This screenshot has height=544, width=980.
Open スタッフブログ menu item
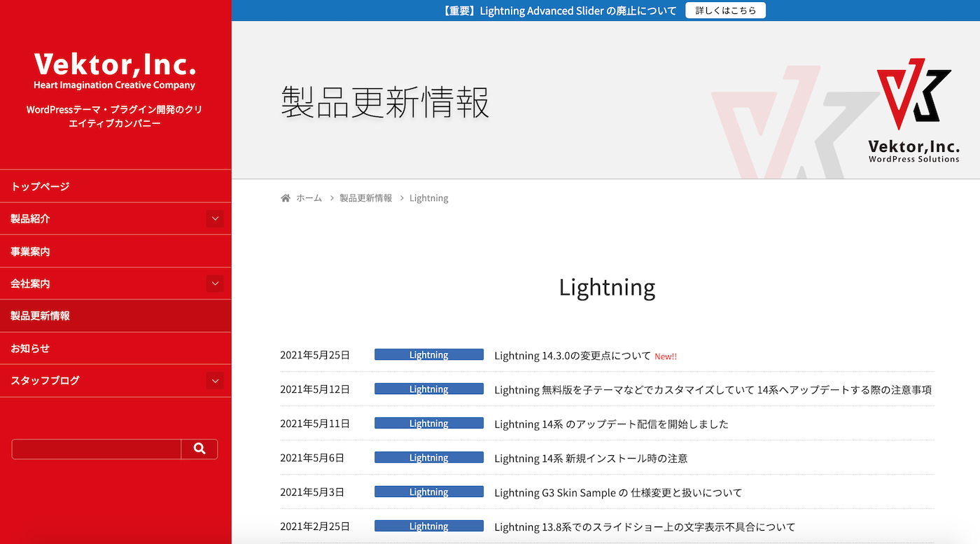coord(101,381)
